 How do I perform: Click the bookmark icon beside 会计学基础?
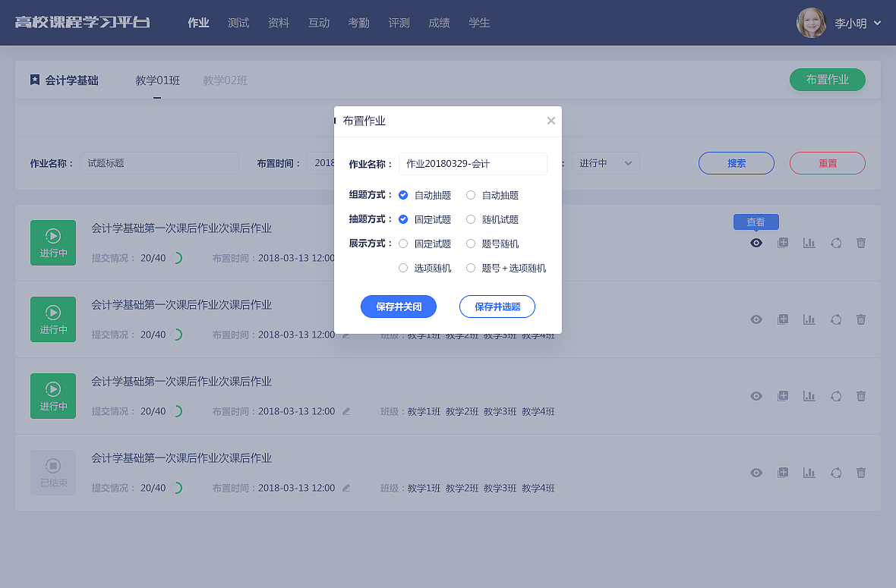click(35, 80)
